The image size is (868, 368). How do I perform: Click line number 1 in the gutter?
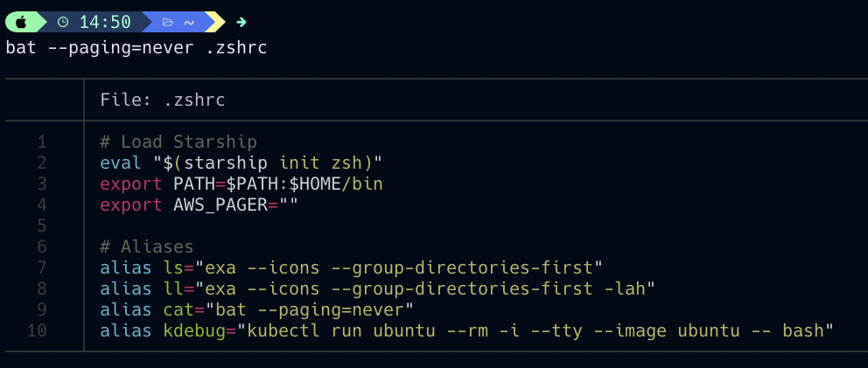coord(42,142)
